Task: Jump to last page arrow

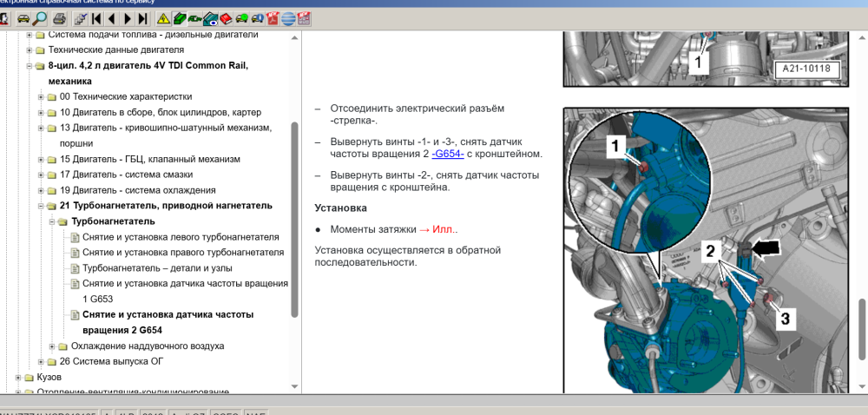Action: click(143, 19)
